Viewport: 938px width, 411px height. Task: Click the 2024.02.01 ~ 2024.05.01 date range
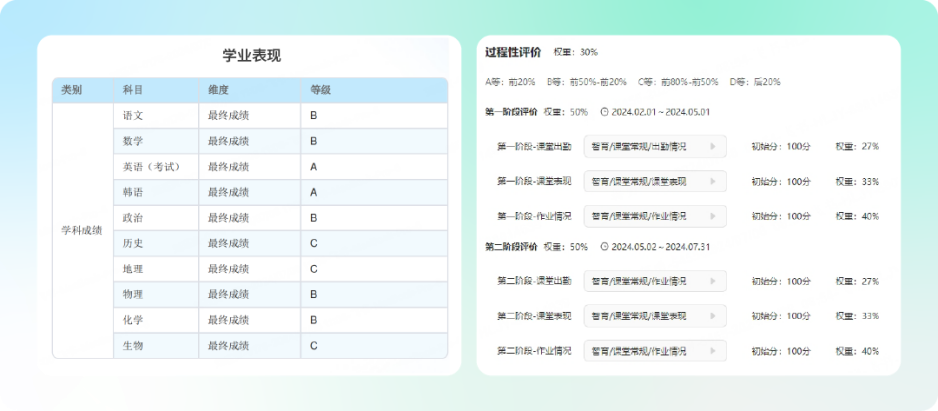[661, 111]
